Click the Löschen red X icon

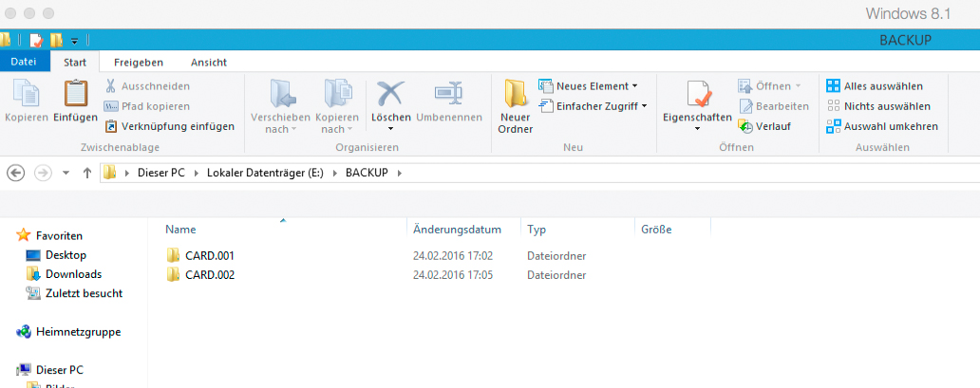(390, 95)
